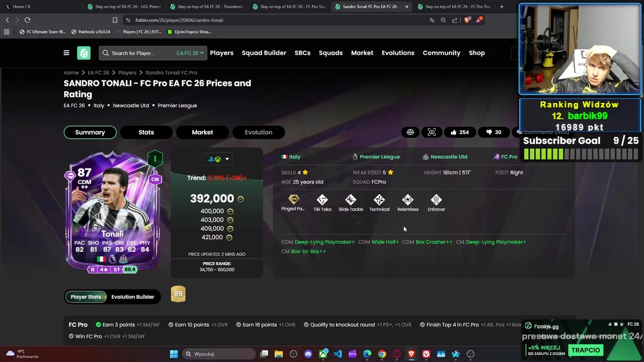Screen dimensions: 644x362
Task: Click the compare scales icon
Action: pos(411,132)
